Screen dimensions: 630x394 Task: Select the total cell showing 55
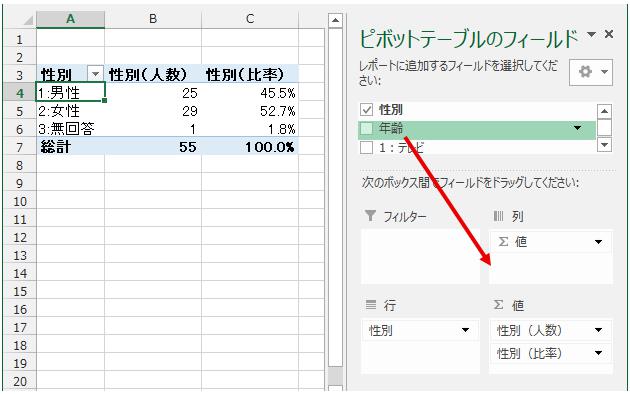[153, 146]
